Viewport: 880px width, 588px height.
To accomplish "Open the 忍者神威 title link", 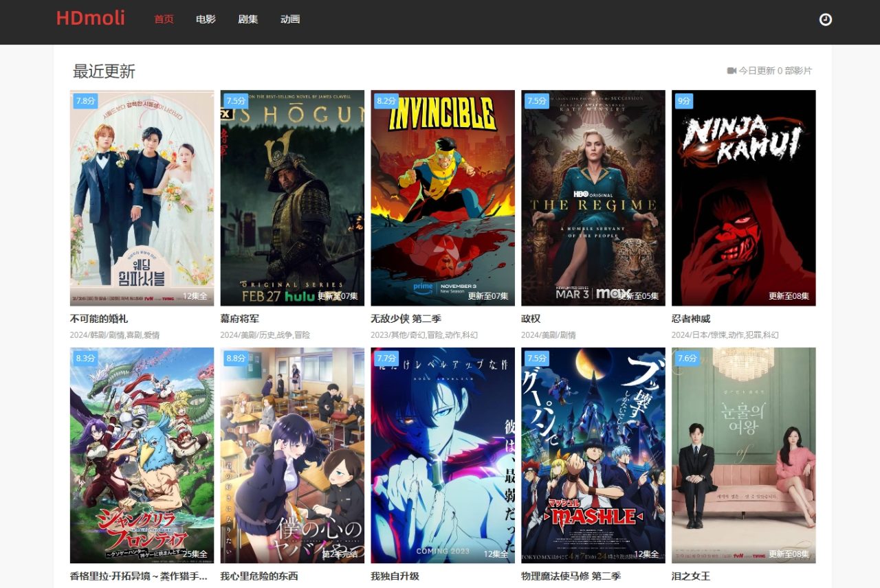I will click(x=691, y=319).
